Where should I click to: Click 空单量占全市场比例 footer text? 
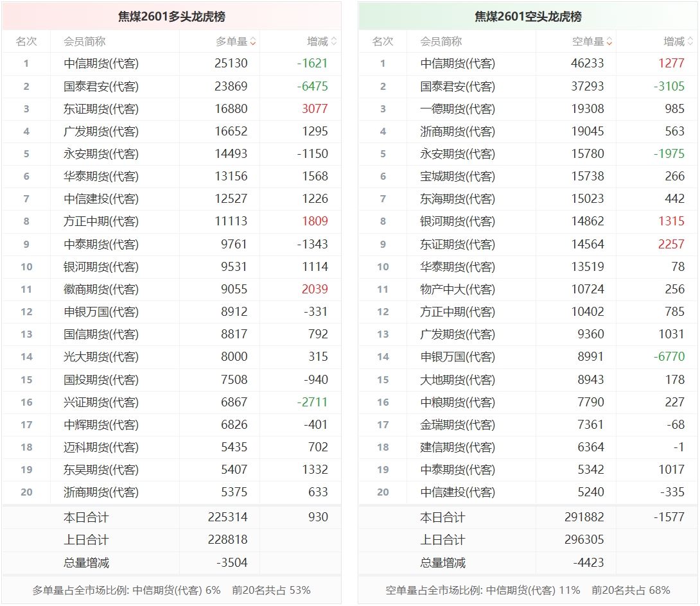pos(528,591)
